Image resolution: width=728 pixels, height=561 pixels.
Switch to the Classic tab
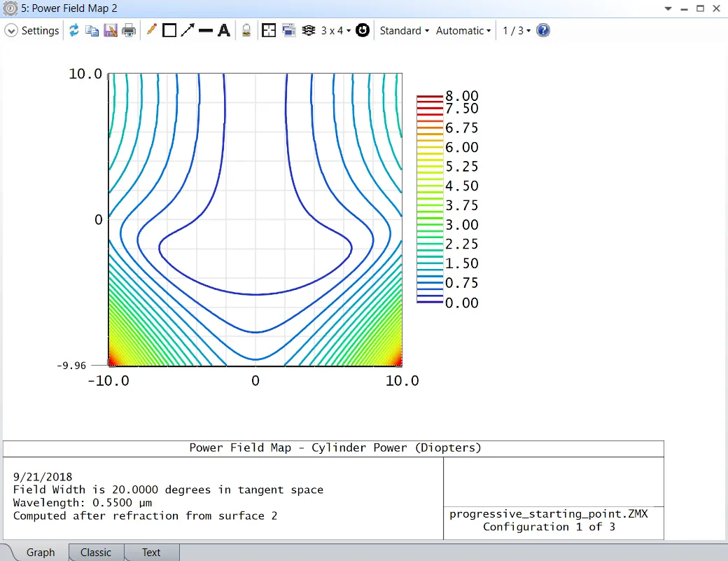(x=96, y=553)
